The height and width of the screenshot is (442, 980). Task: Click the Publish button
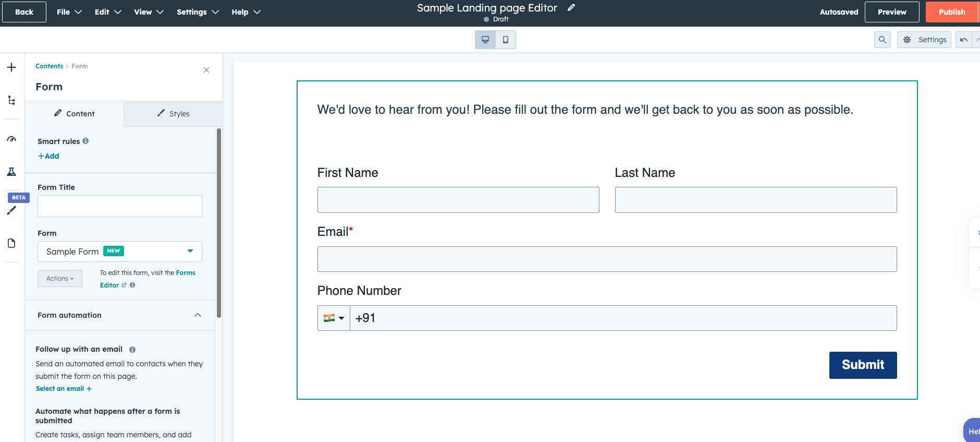click(x=952, y=12)
